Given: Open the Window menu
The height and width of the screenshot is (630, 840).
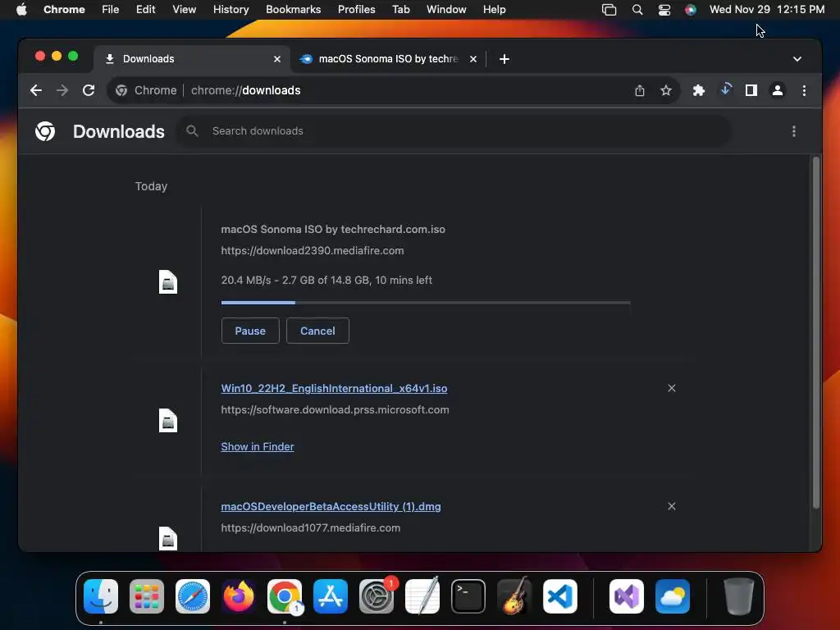Looking at the screenshot, I should 446,10.
